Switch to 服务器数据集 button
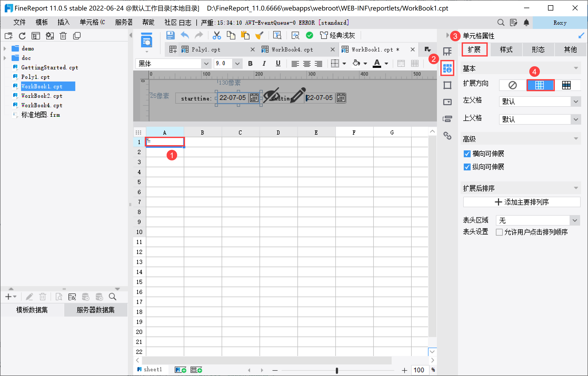588x376 pixels. coord(96,310)
